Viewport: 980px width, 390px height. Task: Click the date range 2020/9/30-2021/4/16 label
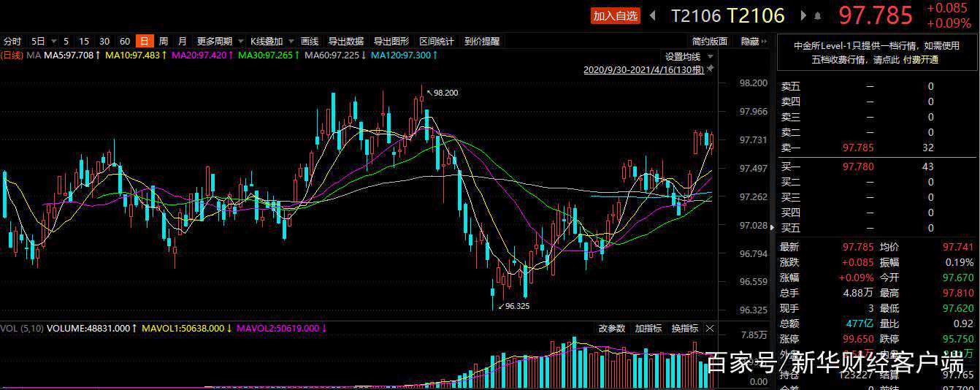point(643,70)
